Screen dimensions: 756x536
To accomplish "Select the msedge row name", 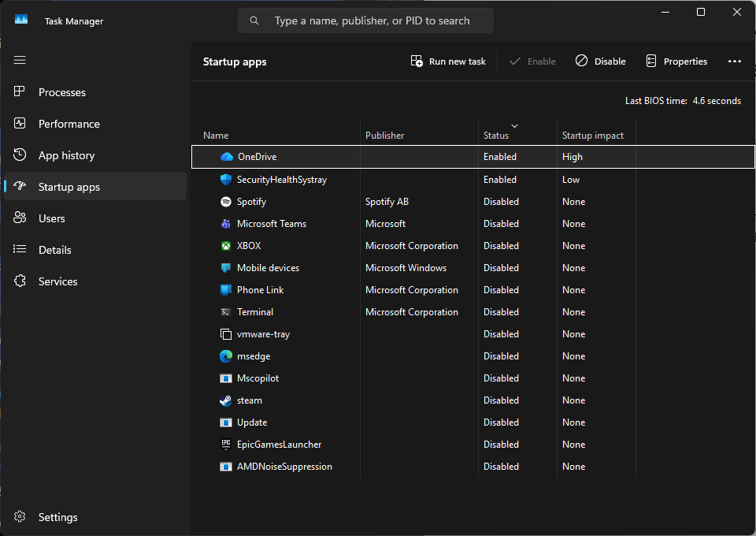I will coord(254,356).
